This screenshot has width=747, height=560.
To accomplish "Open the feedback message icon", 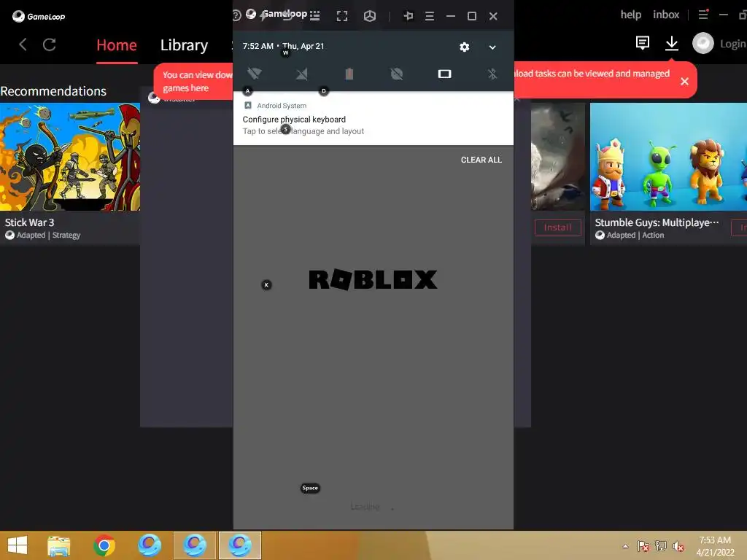I will [643, 43].
